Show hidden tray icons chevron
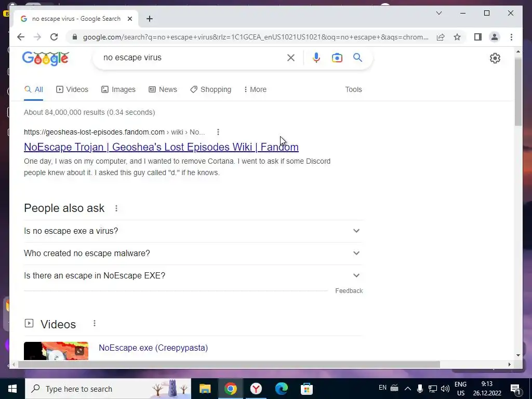532x399 pixels. click(408, 389)
